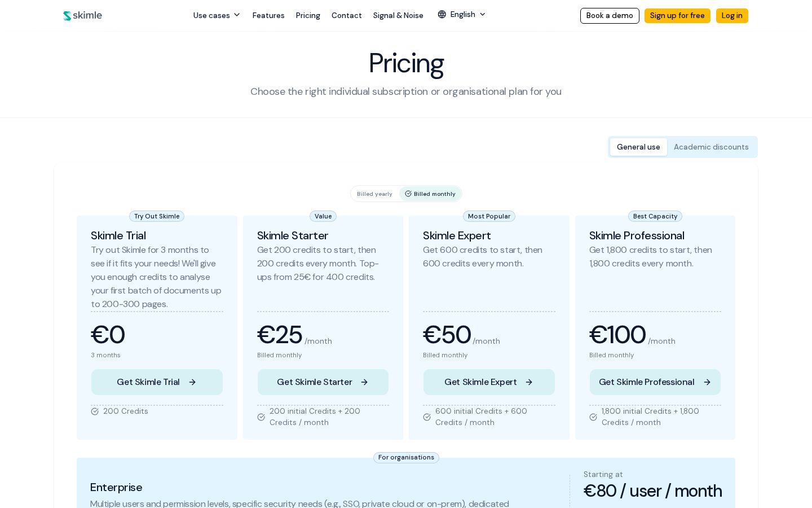Click Billed monthly label under €50

coord(445,356)
